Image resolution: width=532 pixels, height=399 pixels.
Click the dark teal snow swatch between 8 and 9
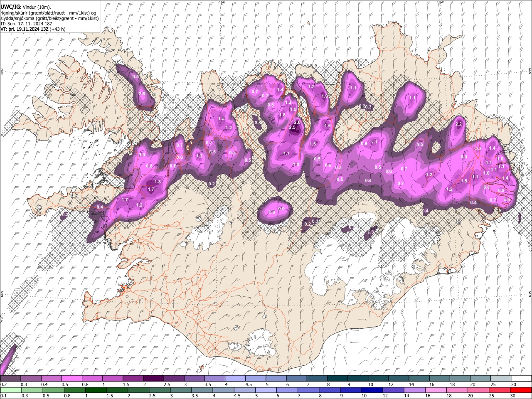337,378
